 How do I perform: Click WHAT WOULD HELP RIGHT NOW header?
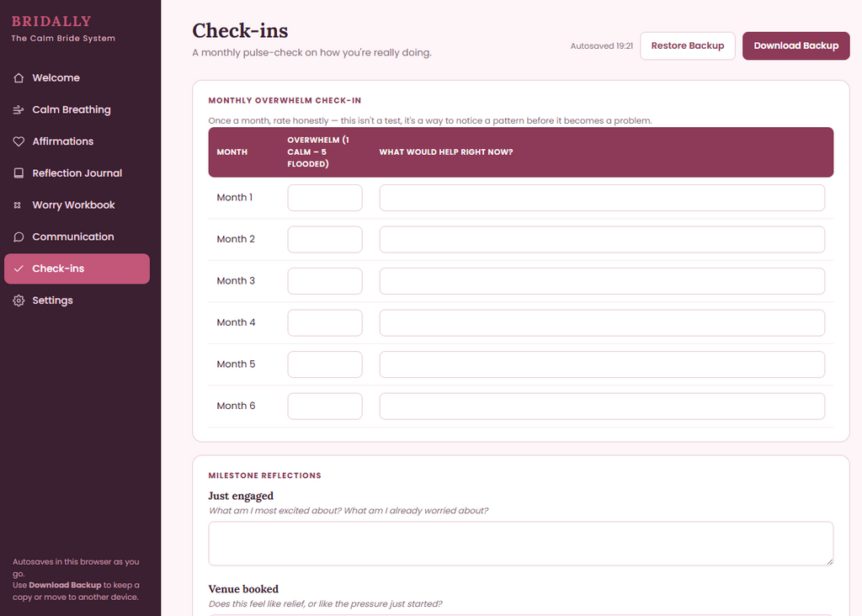(446, 152)
